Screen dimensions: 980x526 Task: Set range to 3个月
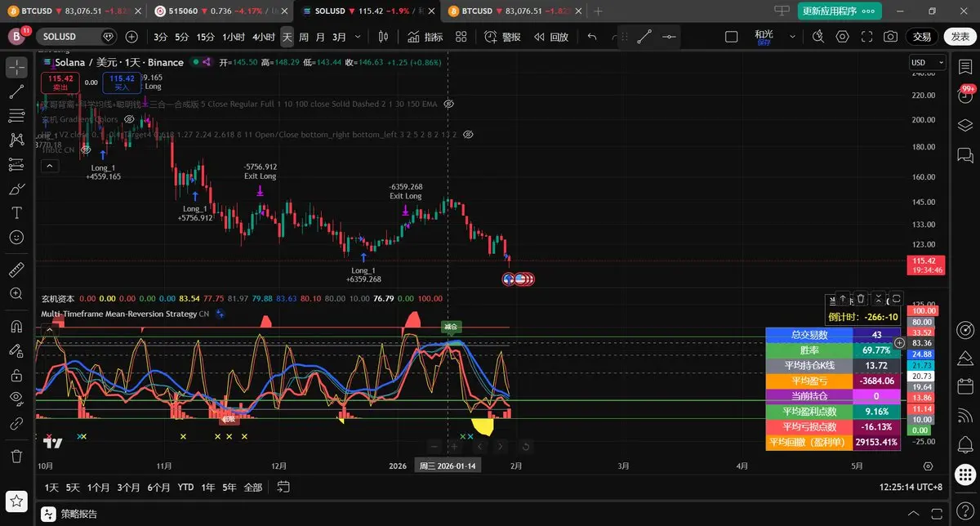tap(128, 488)
